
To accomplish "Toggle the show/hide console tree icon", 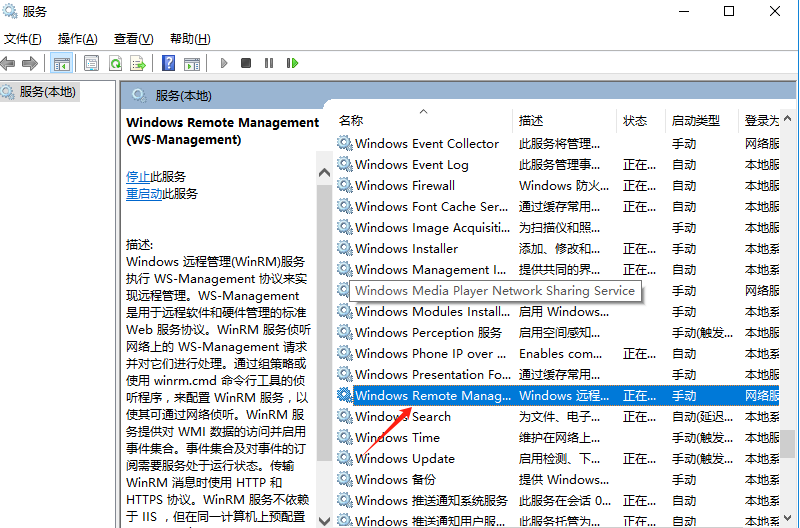I will click(x=62, y=63).
